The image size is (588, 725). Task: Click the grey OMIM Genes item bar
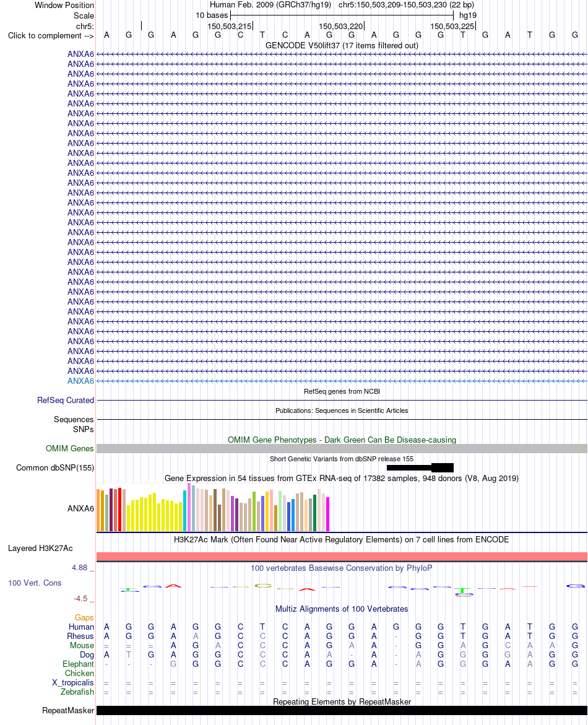tap(342, 448)
